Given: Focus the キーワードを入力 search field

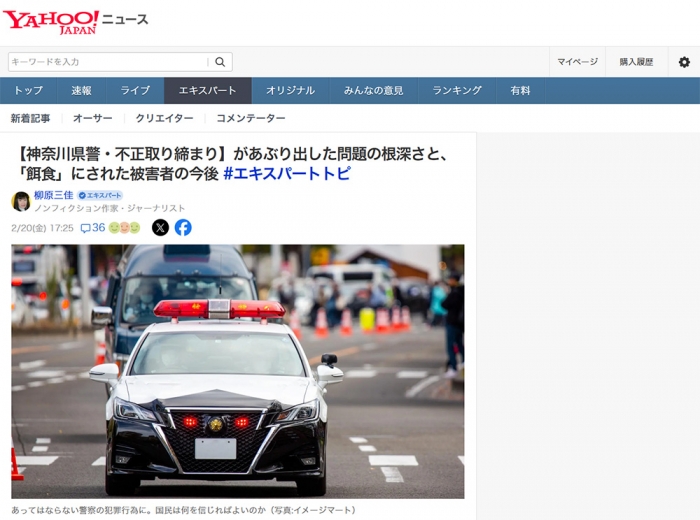Looking at the screenshot, I should pos(109,62).
